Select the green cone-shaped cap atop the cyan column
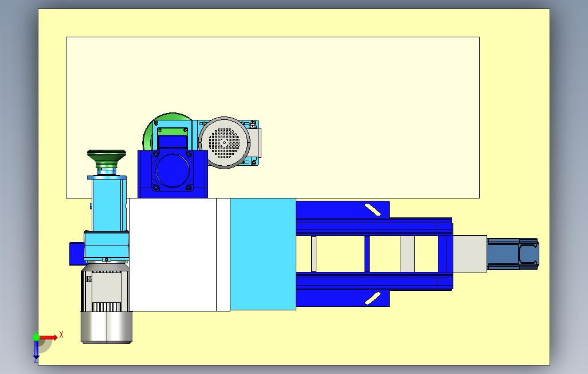Image resolution: width=588 pixels, height=374 pixels. click(x=107, y=159)
